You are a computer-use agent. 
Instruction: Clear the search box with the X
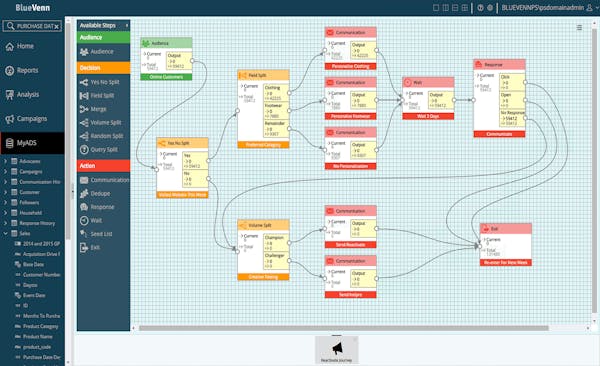pos(56,26)
